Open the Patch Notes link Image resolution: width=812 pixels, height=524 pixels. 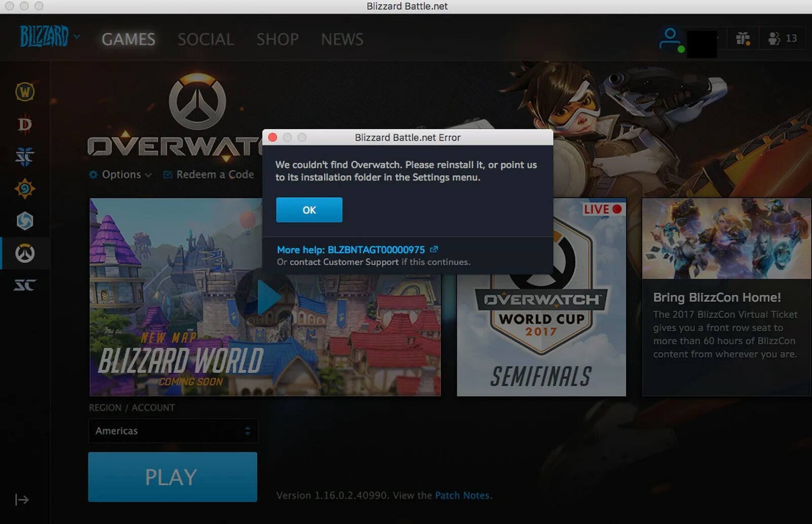click(462, 495)
